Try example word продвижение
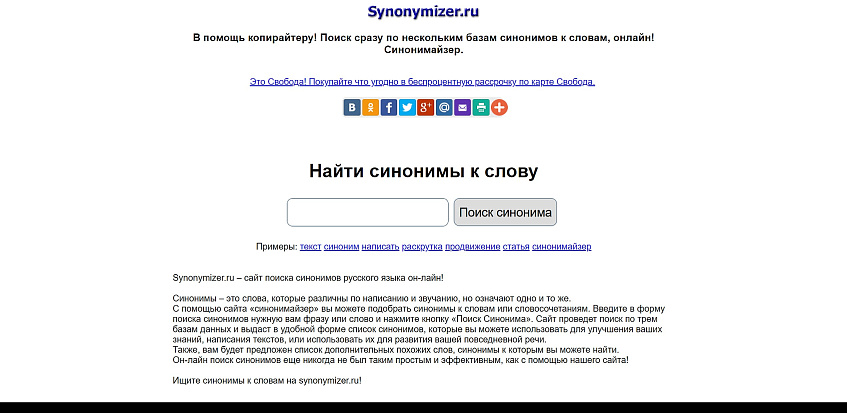The image size is (847, 413). point(473,247)
